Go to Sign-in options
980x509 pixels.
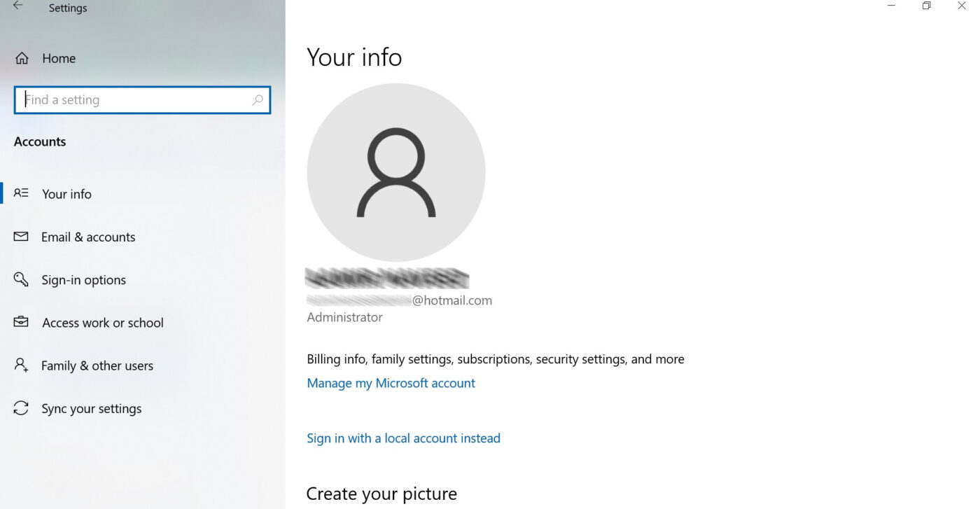[83, 280]
